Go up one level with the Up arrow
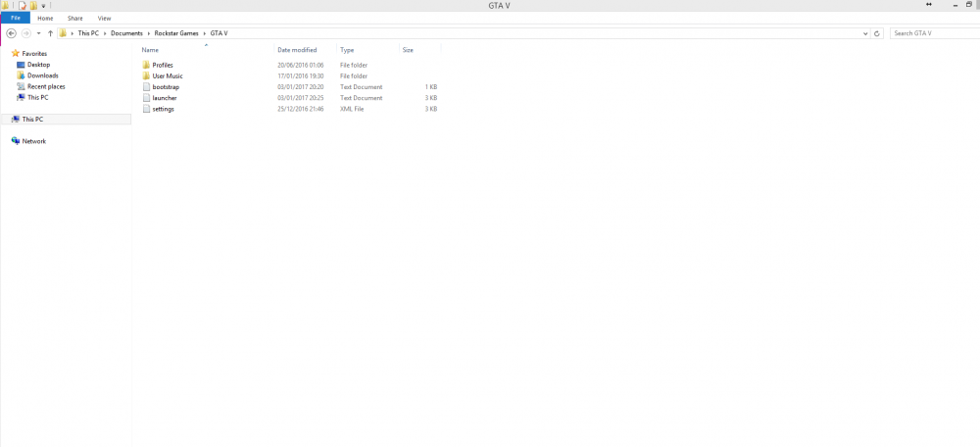This screenshot has width=980, height=447. (50, 33)
